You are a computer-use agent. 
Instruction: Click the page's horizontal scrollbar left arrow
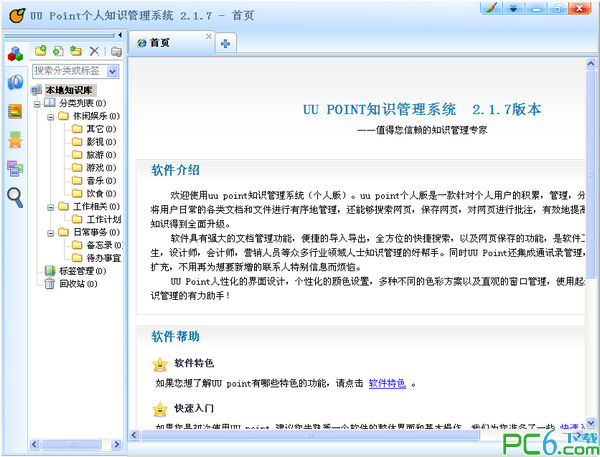[134, 435]
